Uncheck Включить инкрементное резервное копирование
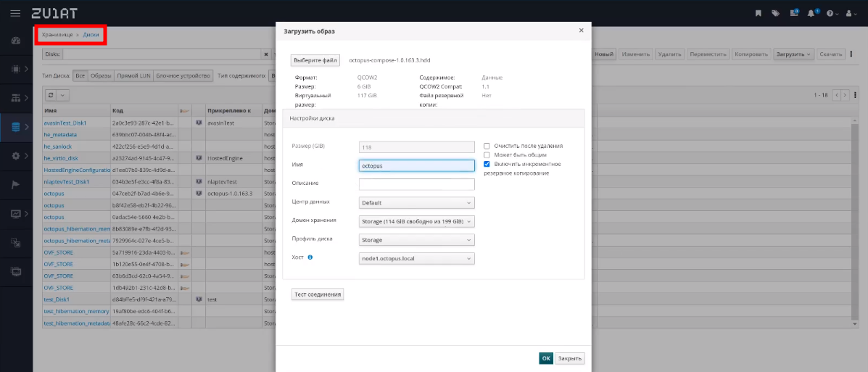This screenshot has height=372, width=868. tap(487, 164)
